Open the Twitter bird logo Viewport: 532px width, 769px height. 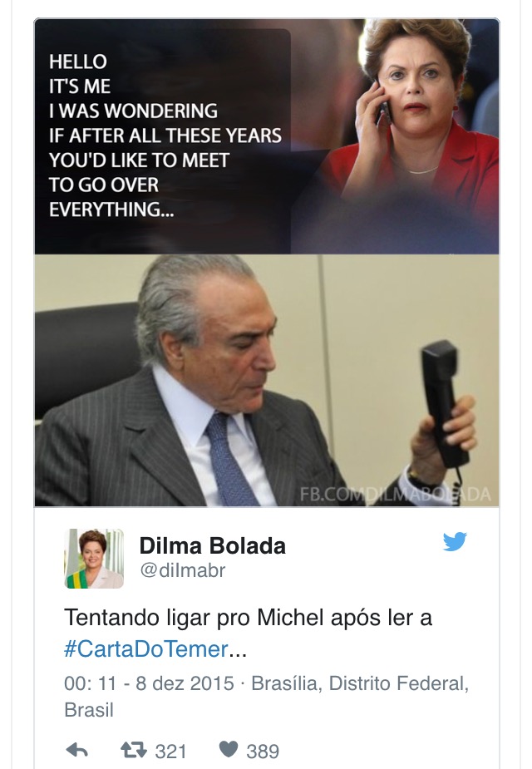coord(455,541)
